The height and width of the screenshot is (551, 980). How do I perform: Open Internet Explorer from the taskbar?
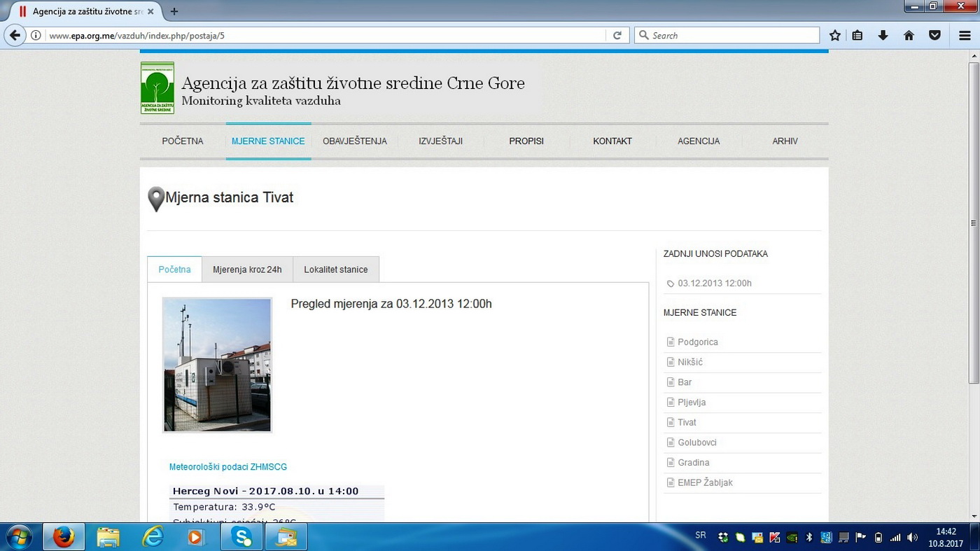point(152,537)
